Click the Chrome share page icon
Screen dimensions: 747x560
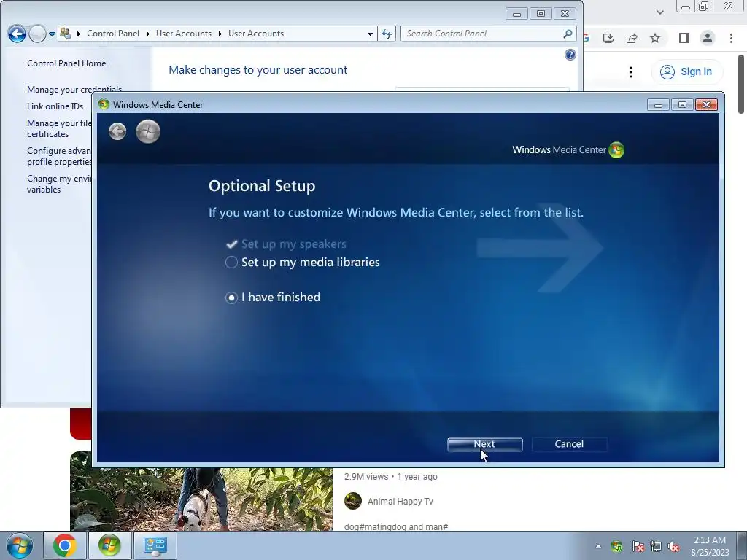(632, 38)
